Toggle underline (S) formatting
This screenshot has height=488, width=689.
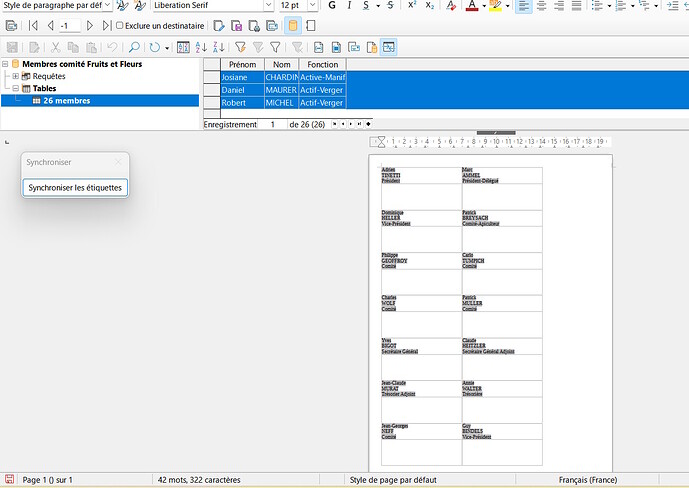[x=366, y=5]
